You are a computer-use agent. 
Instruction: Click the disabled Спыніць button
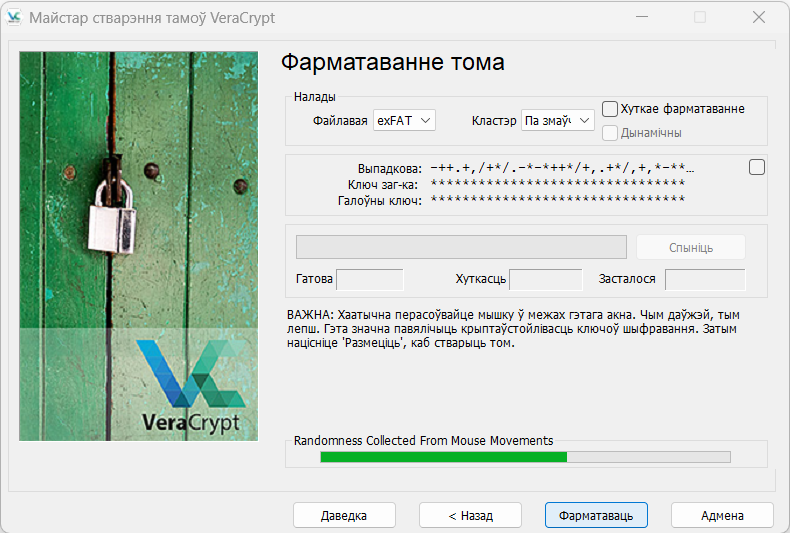691,247
